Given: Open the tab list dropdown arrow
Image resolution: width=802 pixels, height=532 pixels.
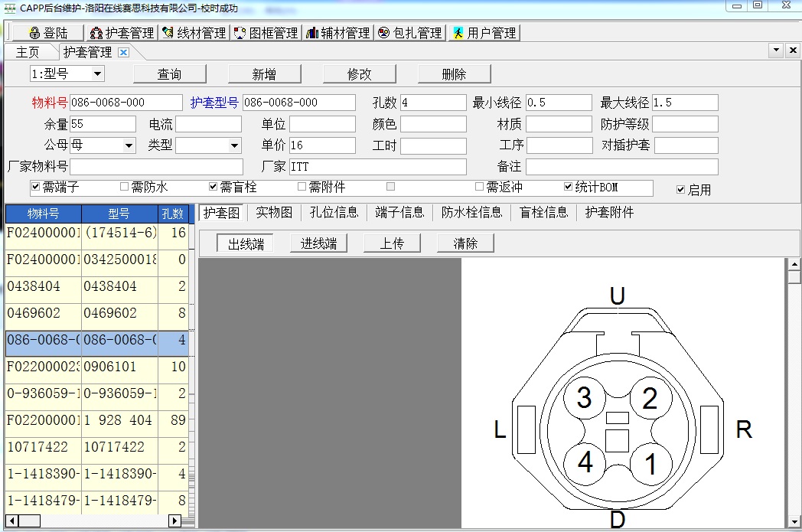Looking at the screenshot, I should point(777,50).
